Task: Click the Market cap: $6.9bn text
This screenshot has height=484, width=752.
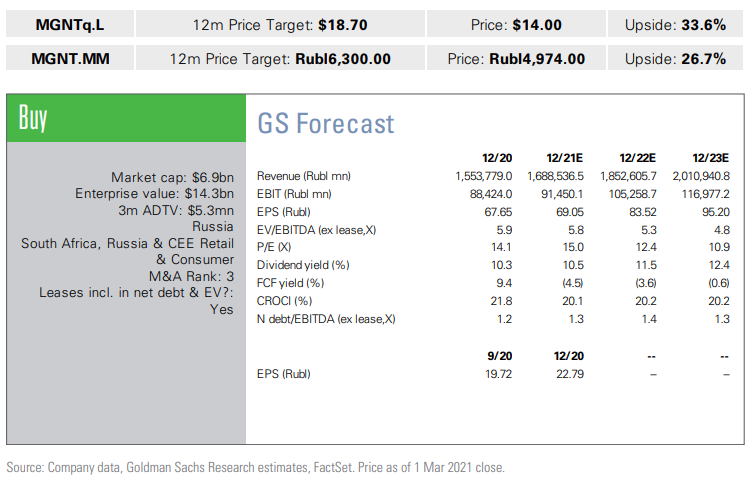Action: (173, 176)
